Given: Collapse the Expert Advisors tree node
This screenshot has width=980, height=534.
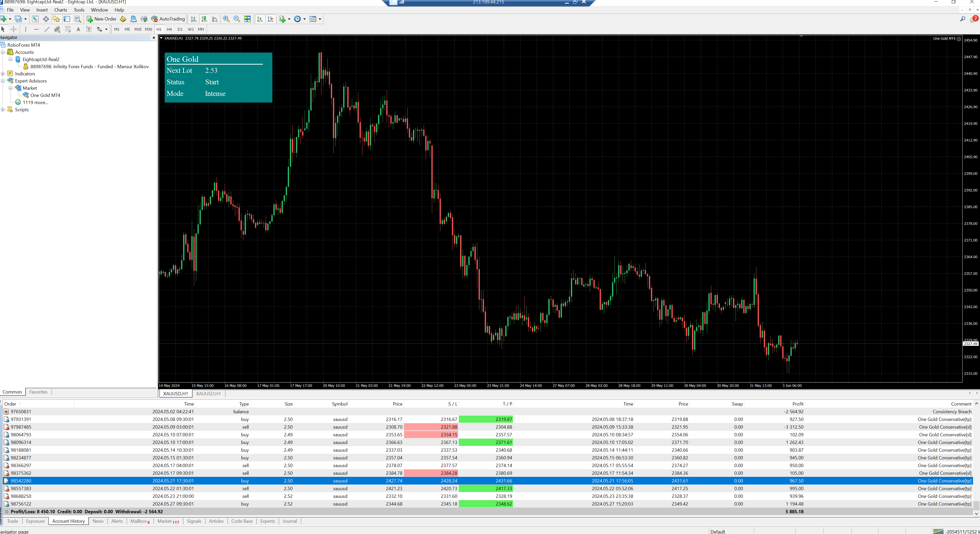Looking at the screenshot, I should pos(3,81).
